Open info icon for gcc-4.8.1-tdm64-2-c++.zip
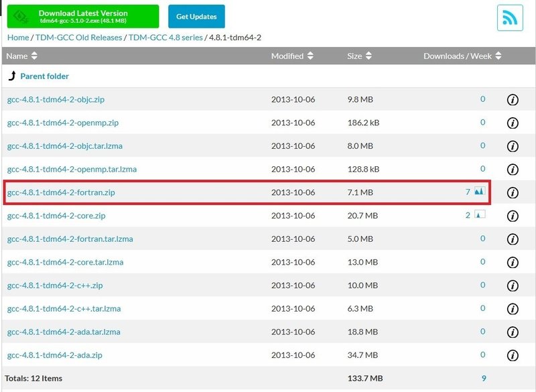Screen dimensions: 536x392 513,285
